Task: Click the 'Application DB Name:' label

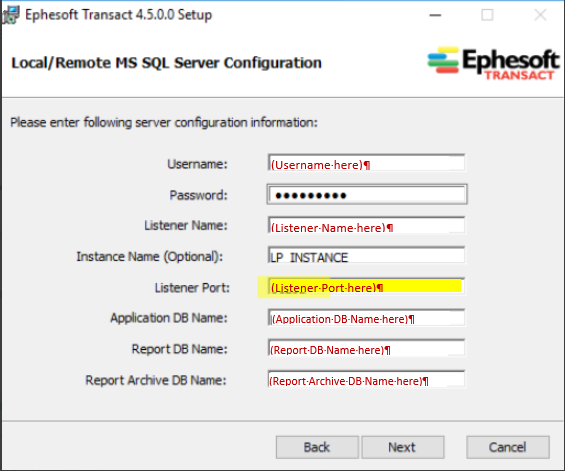Action: [x=169, y=318]
